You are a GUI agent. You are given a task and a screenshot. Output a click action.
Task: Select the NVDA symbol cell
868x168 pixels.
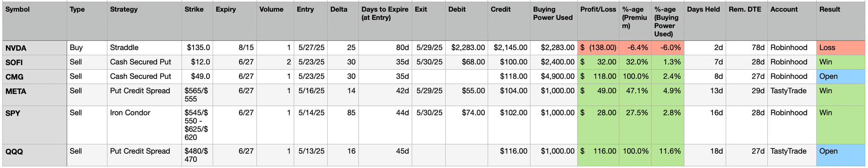click(34, 48)
